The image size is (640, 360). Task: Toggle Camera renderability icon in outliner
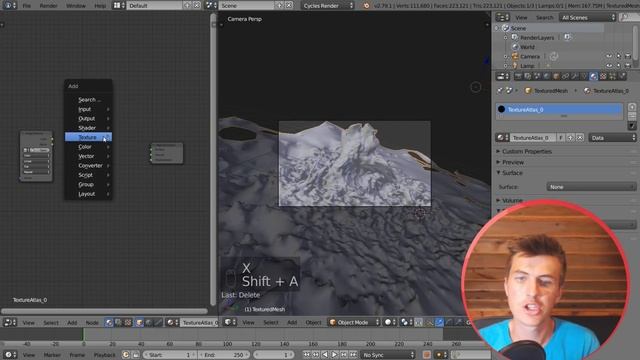(628, 56)
